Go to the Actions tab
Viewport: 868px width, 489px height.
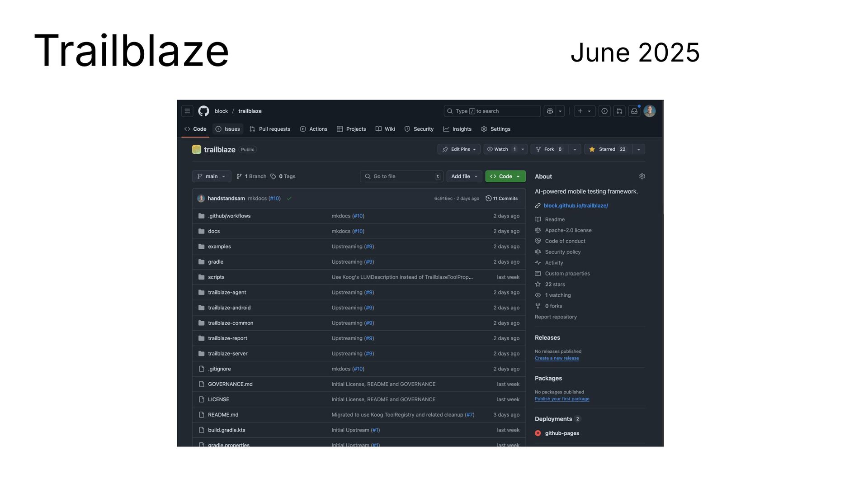click(x=314, y=129)
